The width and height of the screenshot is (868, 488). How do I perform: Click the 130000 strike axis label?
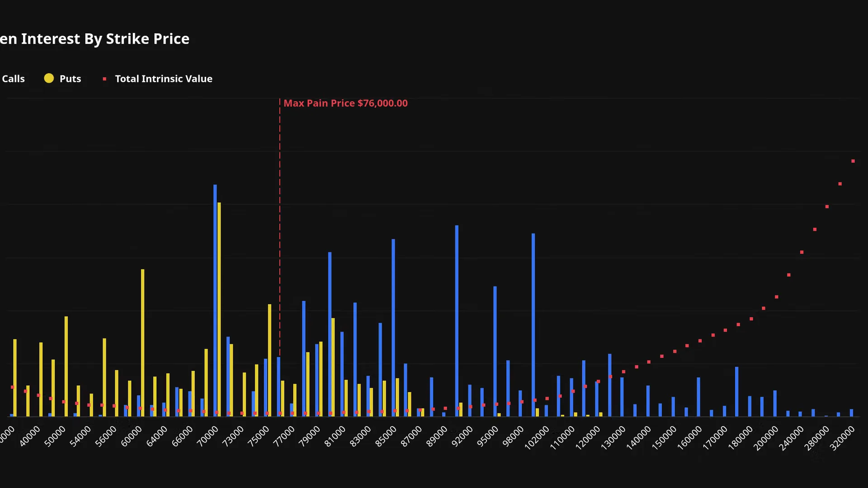pyautogui.click(x=613, y=438)
